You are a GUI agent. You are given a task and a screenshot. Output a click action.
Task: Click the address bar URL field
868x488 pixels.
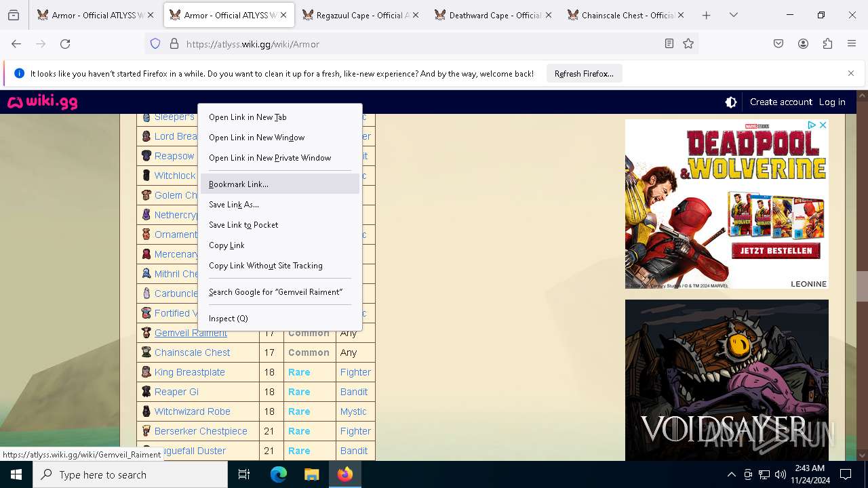pos(420,43)
